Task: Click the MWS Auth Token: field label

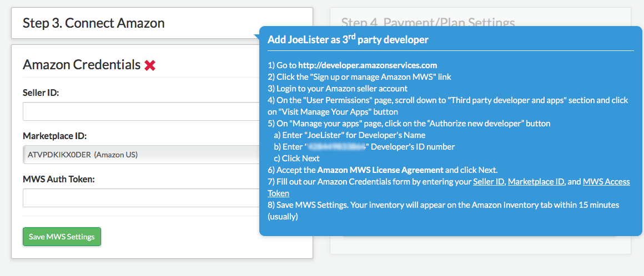Action: tap(59, 179)
